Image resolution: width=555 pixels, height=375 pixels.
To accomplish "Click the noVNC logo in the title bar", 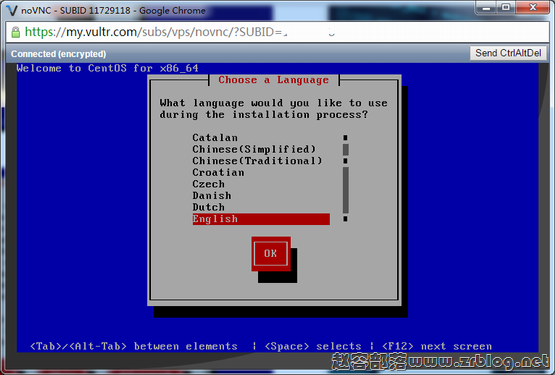I will pos(12,10).
